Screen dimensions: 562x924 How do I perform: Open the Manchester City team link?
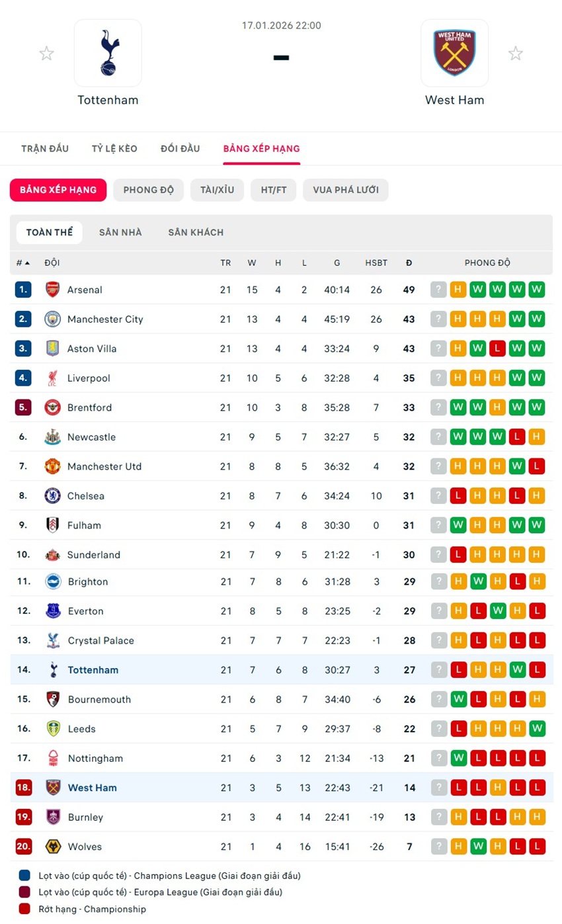click(105, 319)
